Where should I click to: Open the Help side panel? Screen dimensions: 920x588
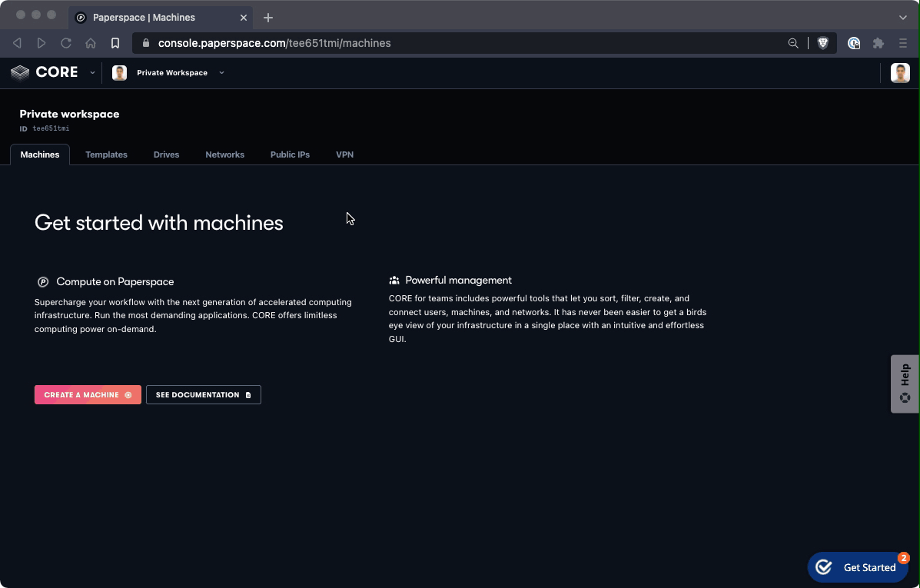click(905, 384)
